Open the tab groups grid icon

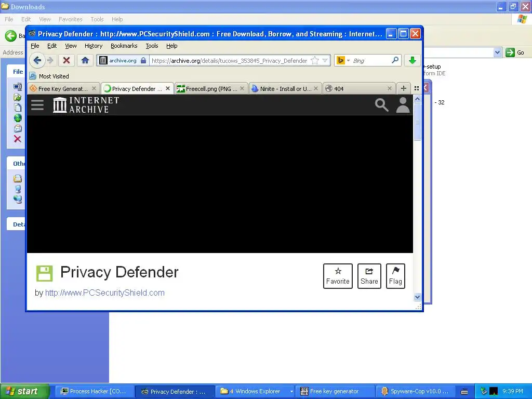click(x=417, y=88)
